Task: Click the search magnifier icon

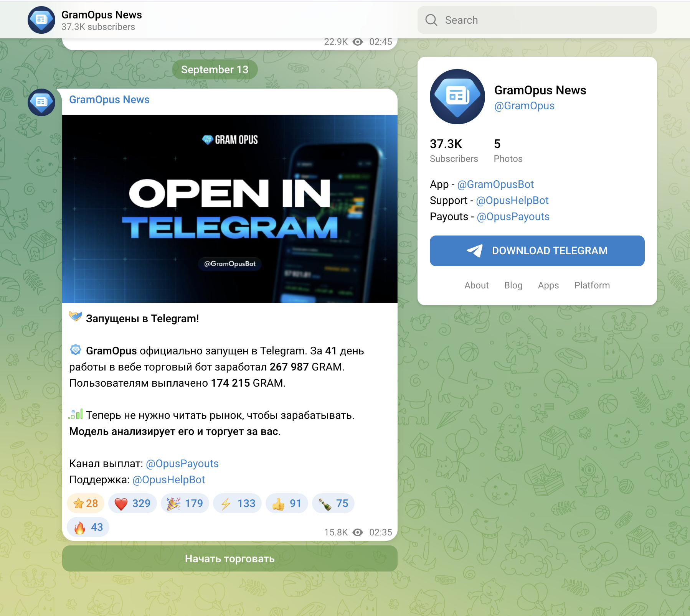Action: (431, 20)
